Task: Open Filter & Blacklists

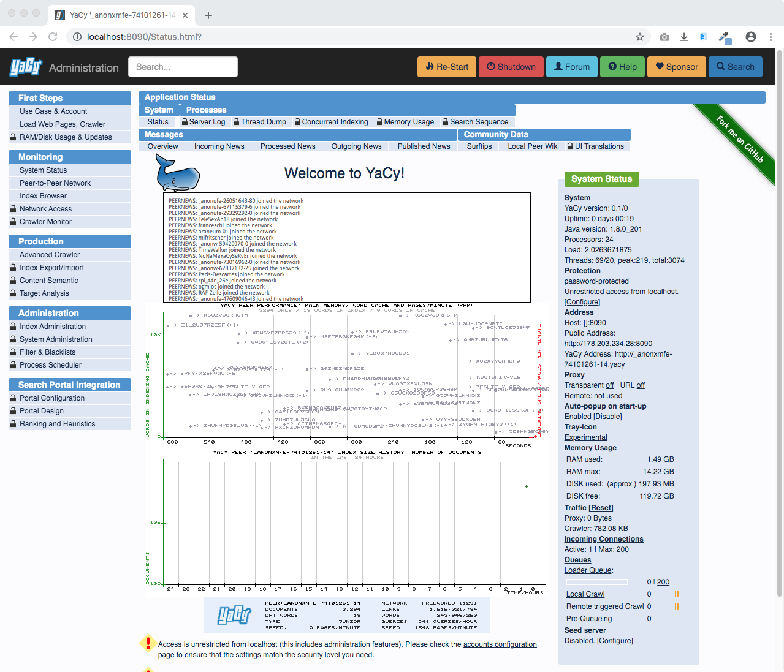Action: point(70,352)
